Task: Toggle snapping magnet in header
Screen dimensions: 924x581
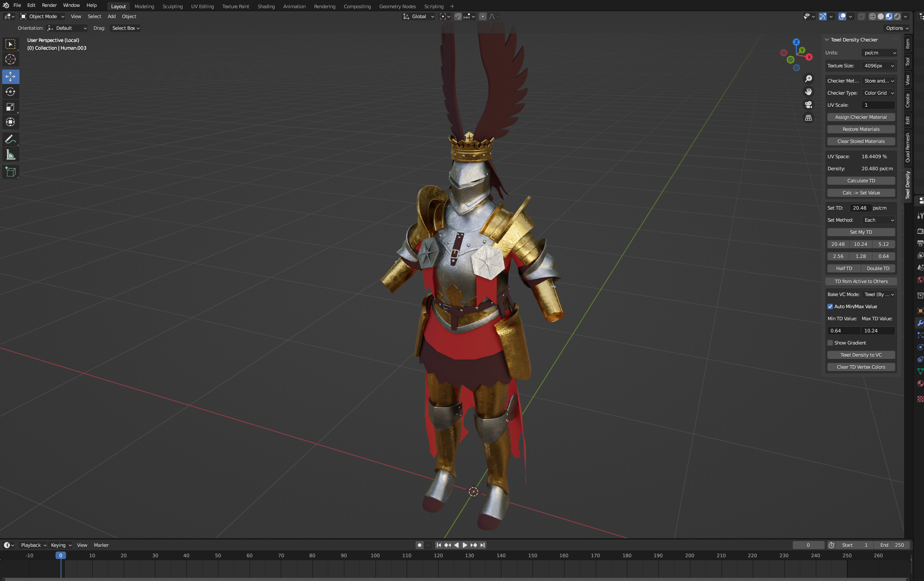Action: pos(458,16)
